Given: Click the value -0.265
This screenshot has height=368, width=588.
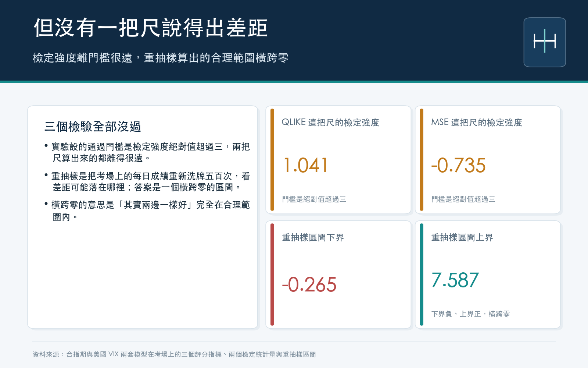Looking at the screenshot, I should [x=309, y=284].
